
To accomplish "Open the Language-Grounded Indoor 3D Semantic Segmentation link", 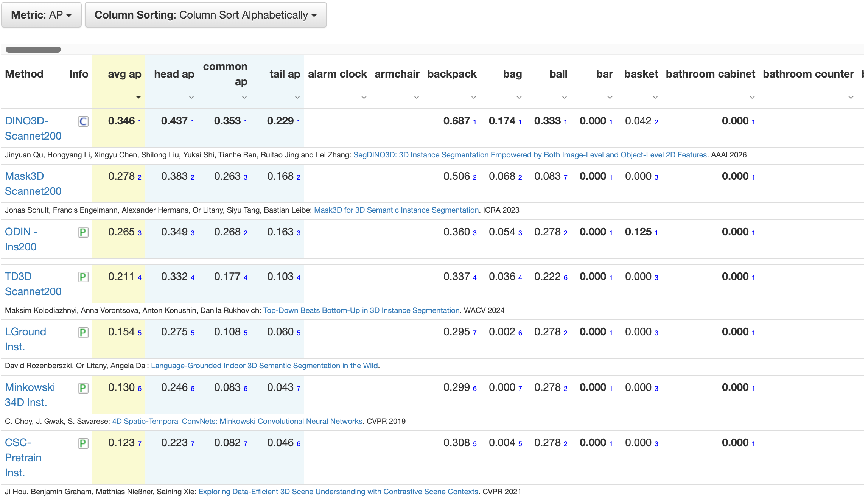I will click(264, 366).
